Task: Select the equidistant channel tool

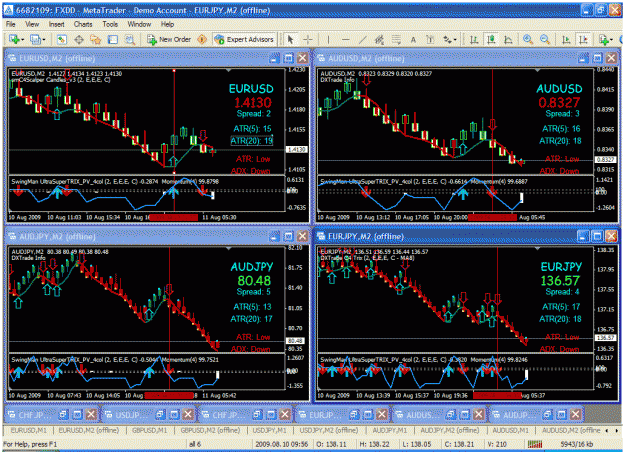Action: point(379,39)
